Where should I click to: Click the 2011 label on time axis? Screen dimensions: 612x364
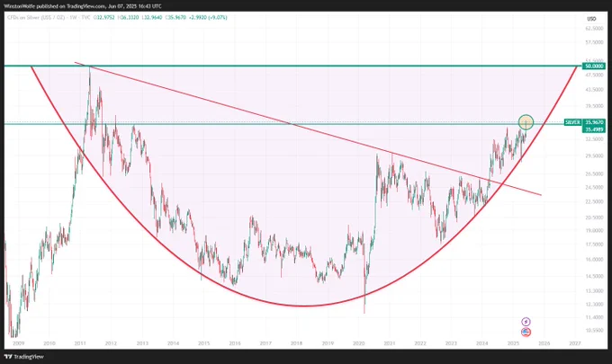tap(80, 343)
